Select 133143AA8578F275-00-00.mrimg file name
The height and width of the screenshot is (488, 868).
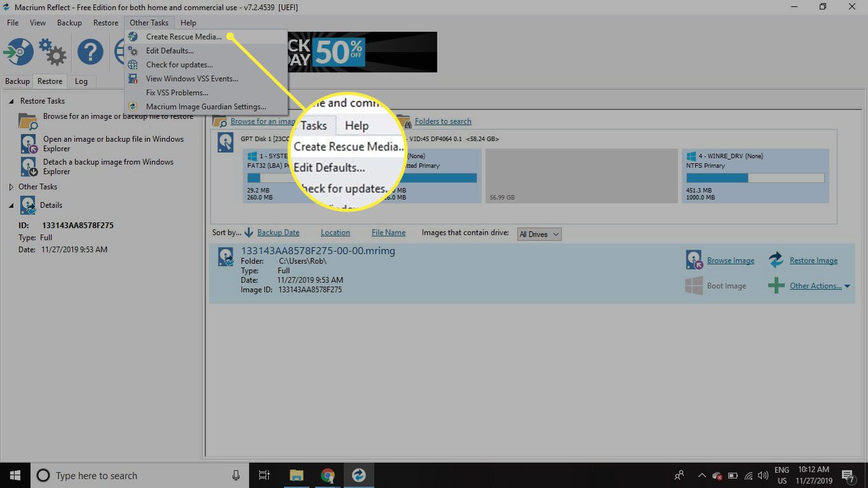pos(318,251)
